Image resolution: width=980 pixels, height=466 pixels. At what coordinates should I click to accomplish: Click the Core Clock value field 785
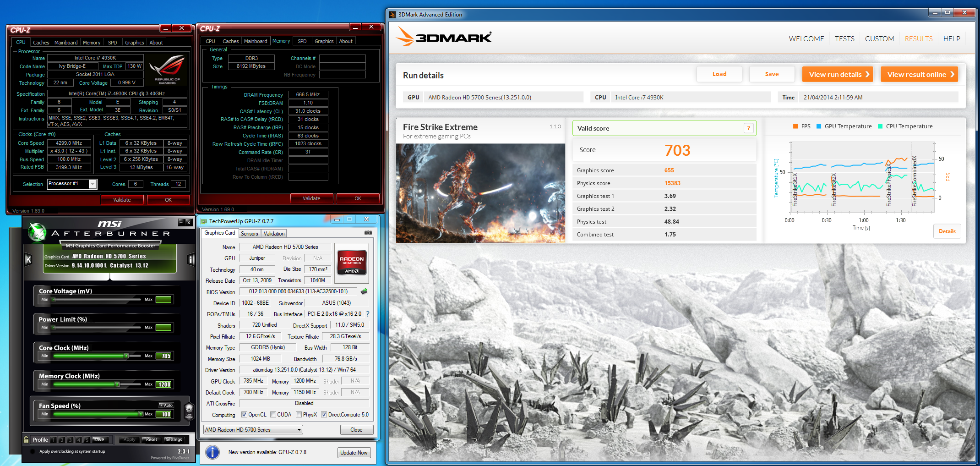163,356
